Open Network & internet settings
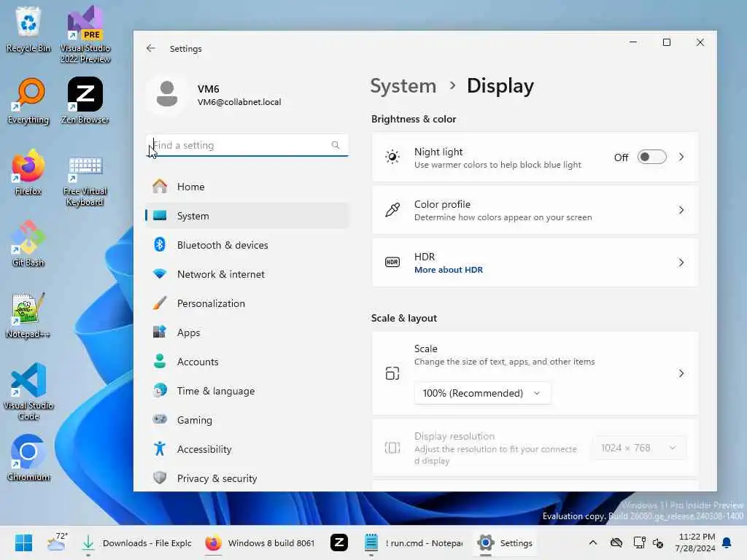 pyautogui.click(x=247, y=274)
